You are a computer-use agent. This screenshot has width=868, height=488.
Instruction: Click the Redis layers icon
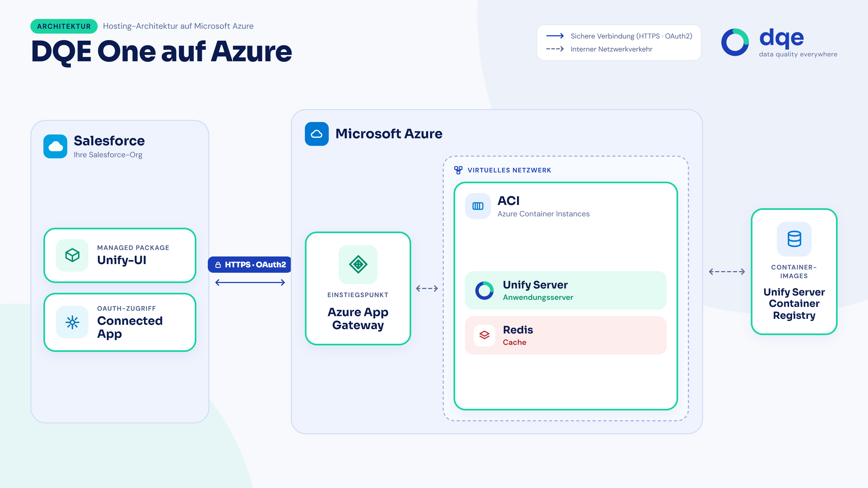point(484,335)
